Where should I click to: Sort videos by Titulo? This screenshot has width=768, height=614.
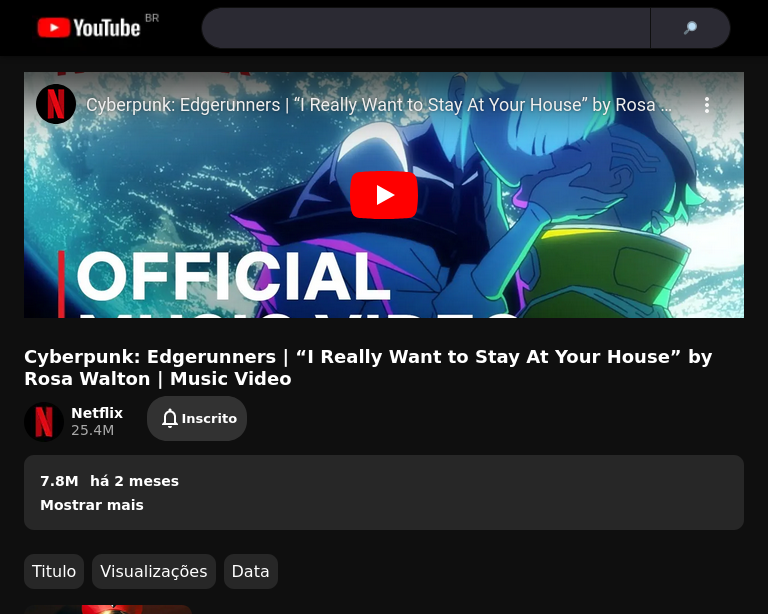point(54,571)
